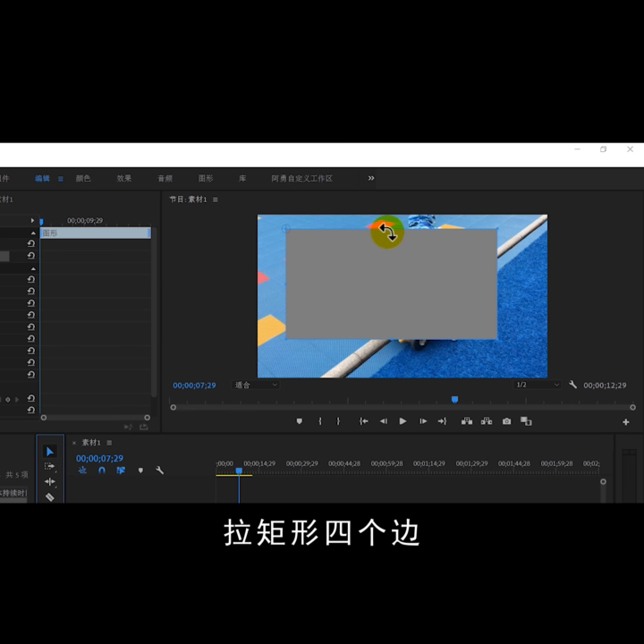The image size is (644, 644).
Task: Select the Razor tool
Action: point(50,496)
